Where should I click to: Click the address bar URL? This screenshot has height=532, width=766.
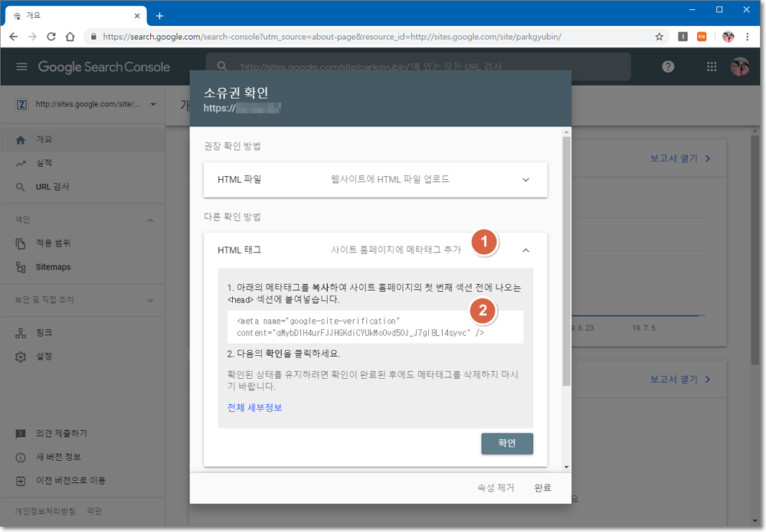click(x=332, y=37)
